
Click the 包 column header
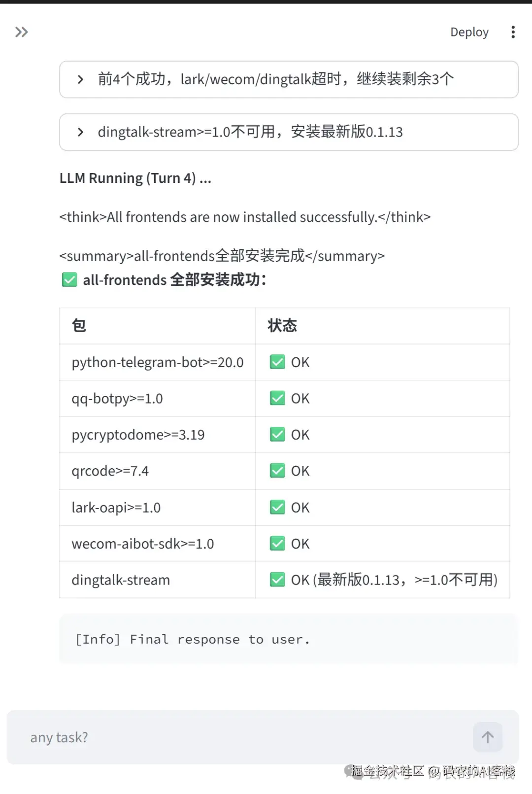tap(79, 326)
